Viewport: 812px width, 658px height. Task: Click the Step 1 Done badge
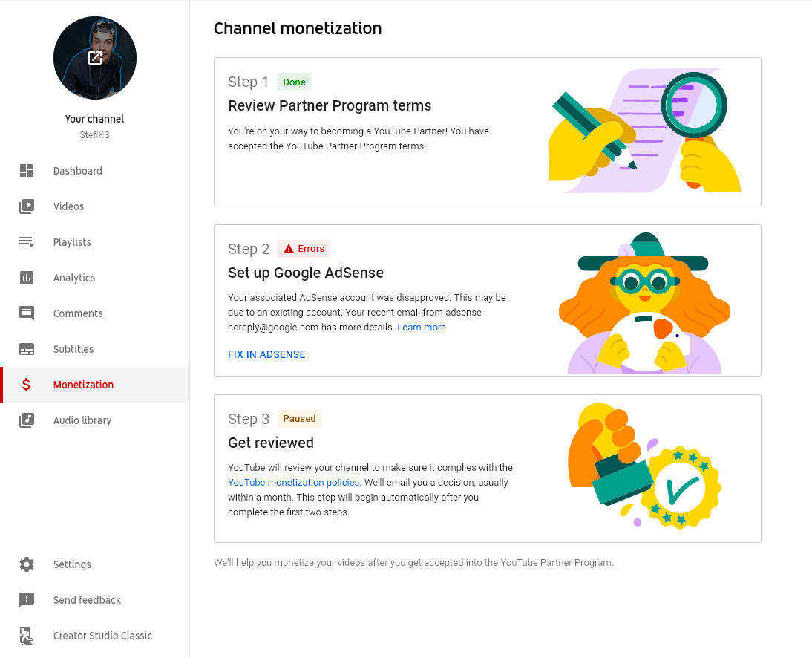tap(294, 82)
